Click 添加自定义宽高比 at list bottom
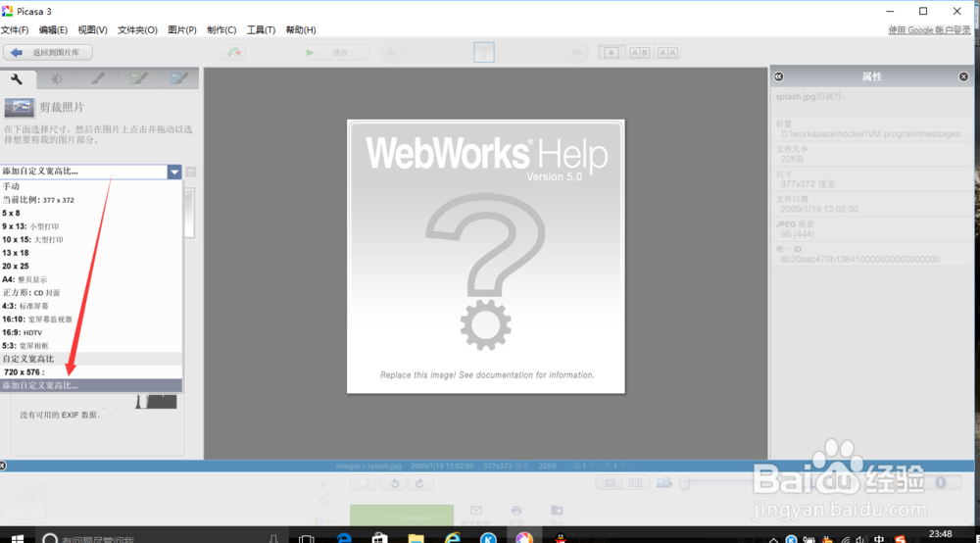The width and height of the screenshot is (980, 543). (91, 385)
